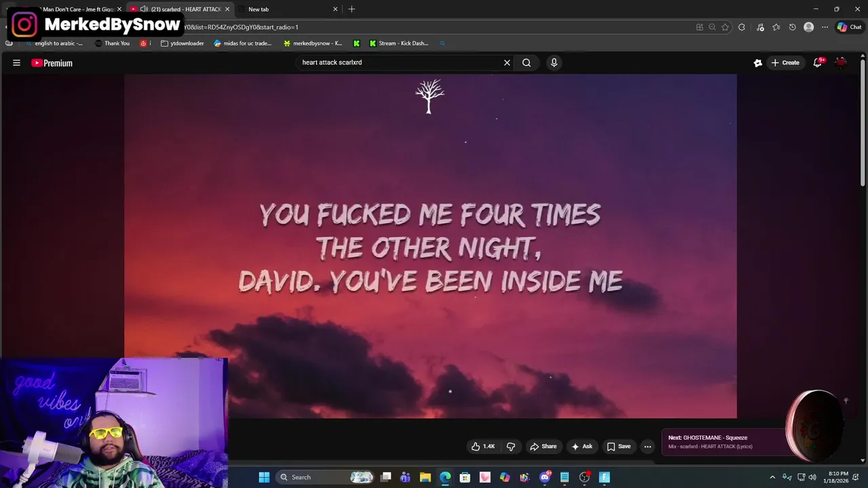Open the media control music icon
The height and width of the screenshot is (488, 868).
(760, 27)
